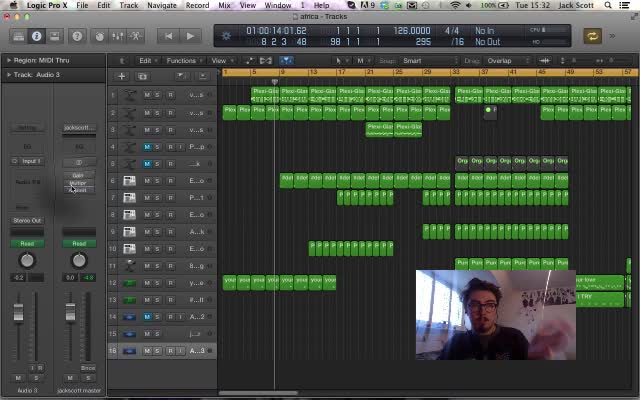640x400 pixels.
Task: Start playback with Play button
Action: 190,36
